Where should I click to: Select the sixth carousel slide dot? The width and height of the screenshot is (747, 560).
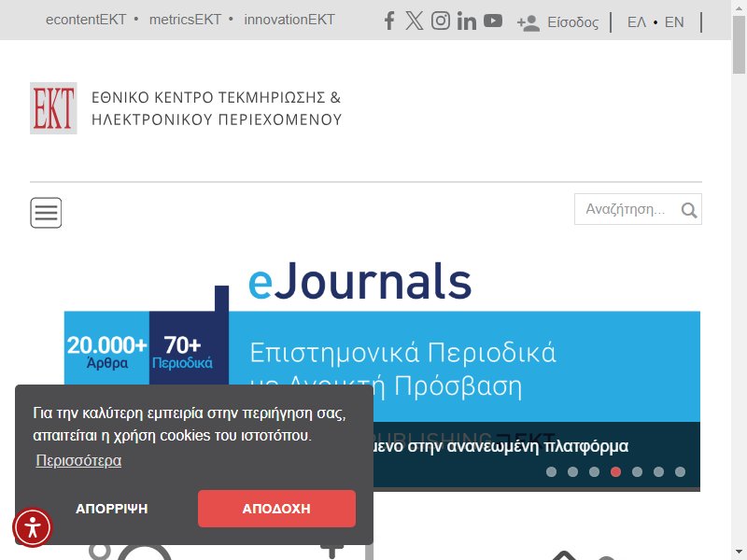pos(658,471)
